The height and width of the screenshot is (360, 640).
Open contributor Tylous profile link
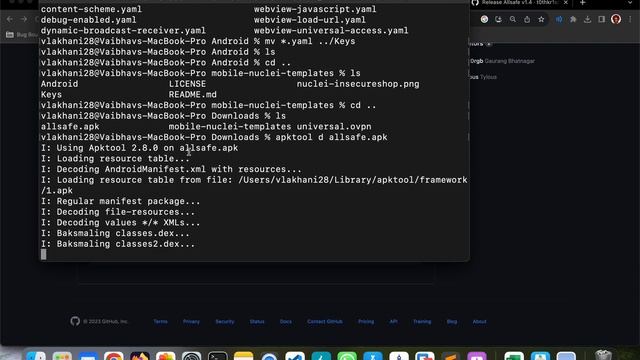pos(488,77)
